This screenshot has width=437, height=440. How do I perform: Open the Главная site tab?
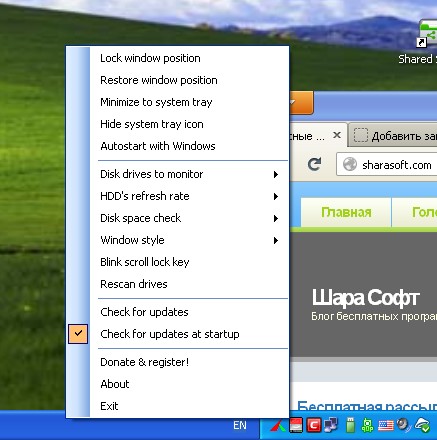346,212
